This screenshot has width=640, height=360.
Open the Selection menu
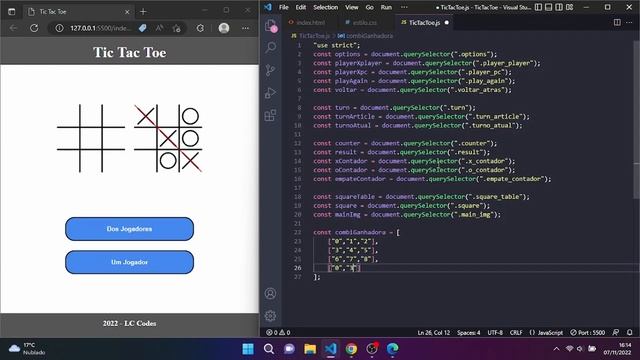coord(325,7)
